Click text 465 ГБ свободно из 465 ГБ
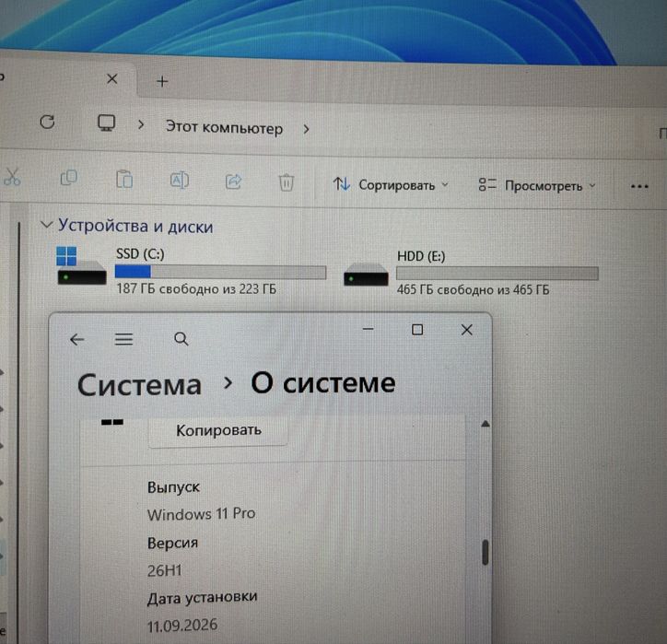667x644 pixels. pos(473,289)
